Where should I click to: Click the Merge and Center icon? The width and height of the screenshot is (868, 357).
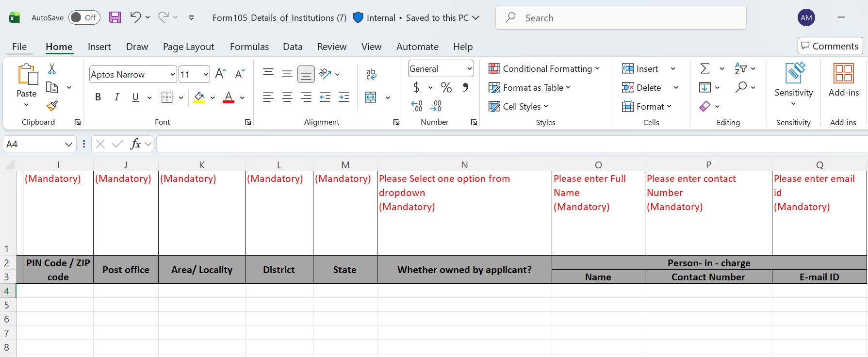tap(371, 97)
